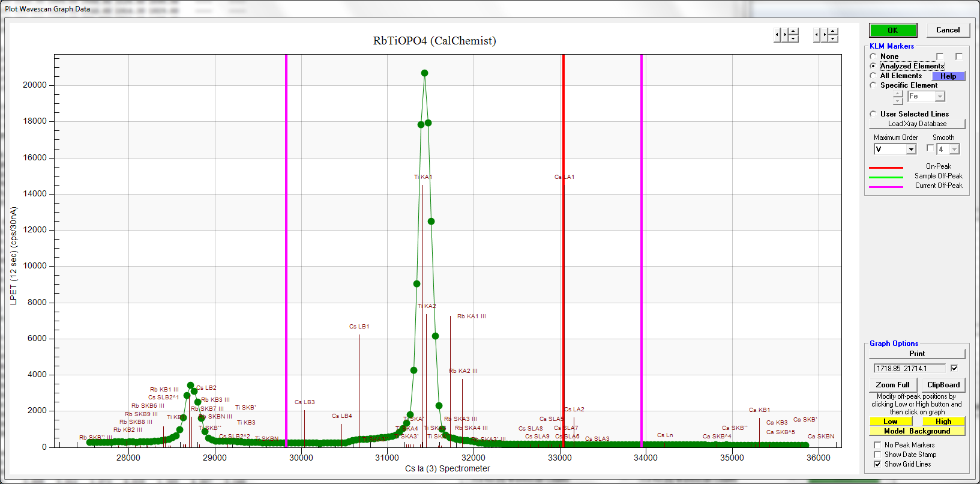Click right arrow in second graph pan group
Screen dimensions: 980x484
pyautogui.click(x=825, y=35)
